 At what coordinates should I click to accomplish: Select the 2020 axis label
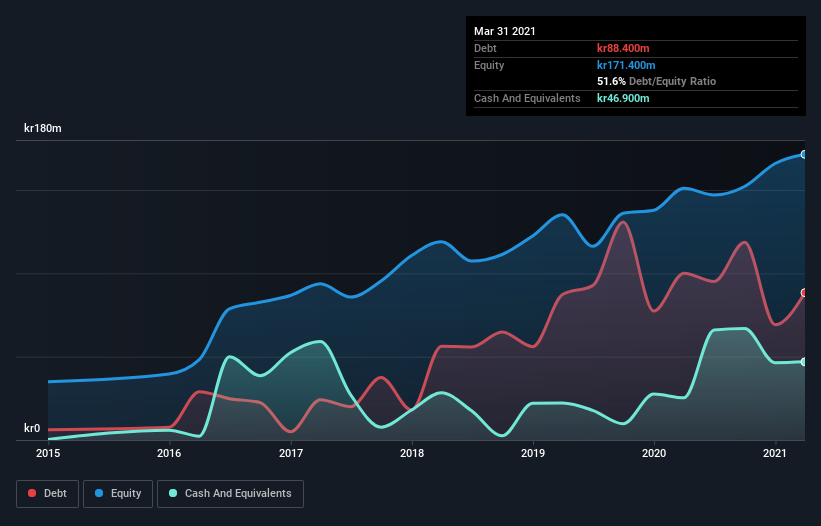pos(654,453)
